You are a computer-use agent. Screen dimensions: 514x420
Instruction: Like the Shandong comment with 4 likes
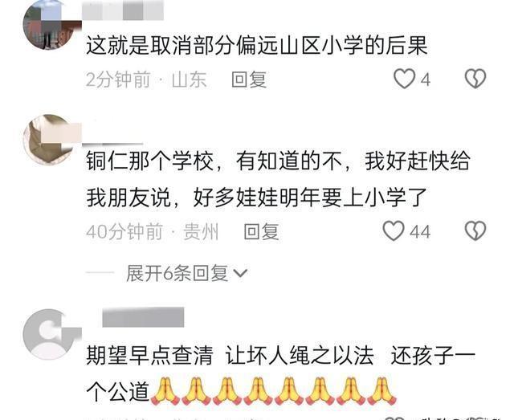click(x=404, y=79)
